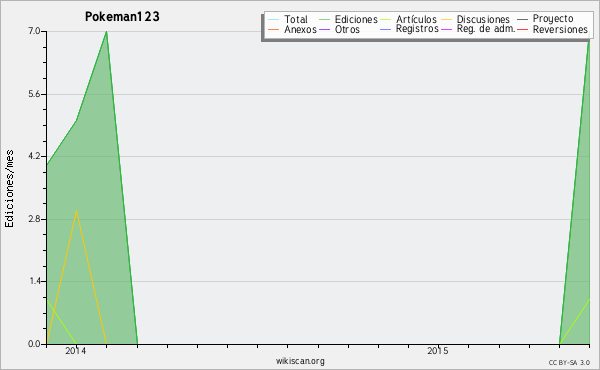Click the purple Otros color line swatch
This screenshot has width=600, height=370.
pyautogui.click(x=324, y=29)
